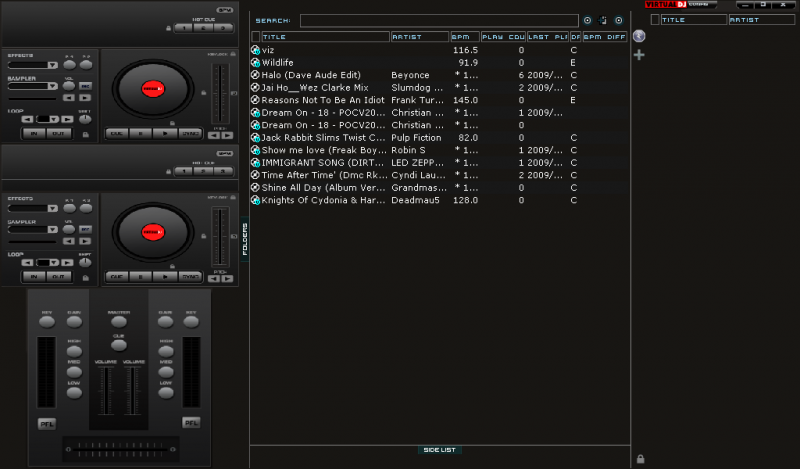Image resolution: width=800 pixels, height=469 pixels.
Task: Sort browser by ARTIST column header
Action: click(x=419, y=37)
